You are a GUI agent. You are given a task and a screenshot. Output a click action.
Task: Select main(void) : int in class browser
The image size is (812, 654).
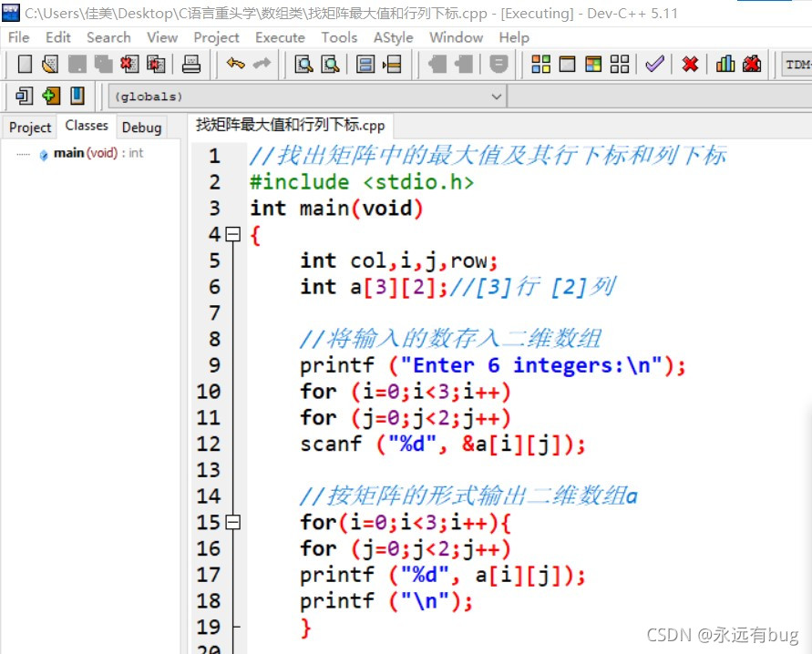[98, 153]
